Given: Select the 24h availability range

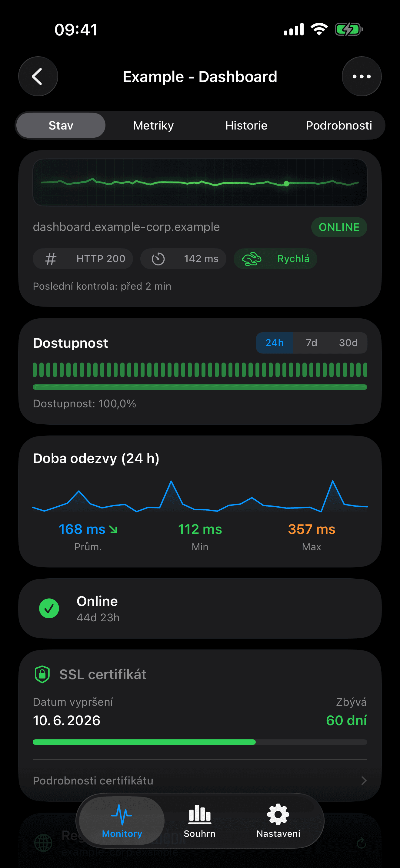Looking at the screenshot, I should [x=275, y=343].
